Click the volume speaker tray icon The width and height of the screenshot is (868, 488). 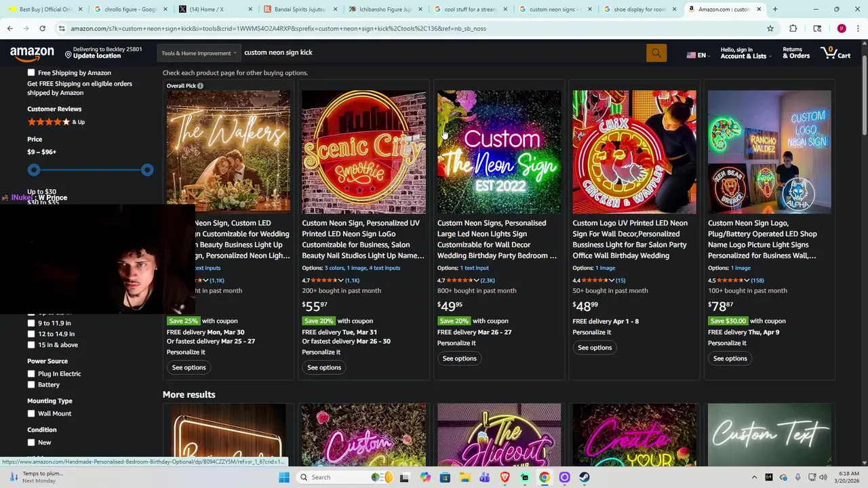coord(825,477)
